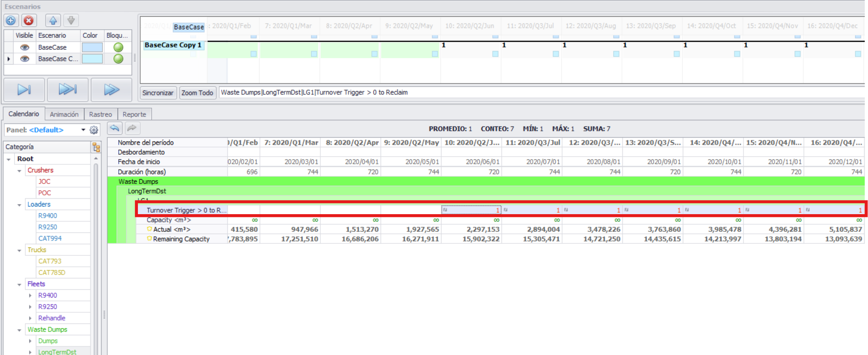Toggle visibility eye for BaseCase scenario

point(24,47)
